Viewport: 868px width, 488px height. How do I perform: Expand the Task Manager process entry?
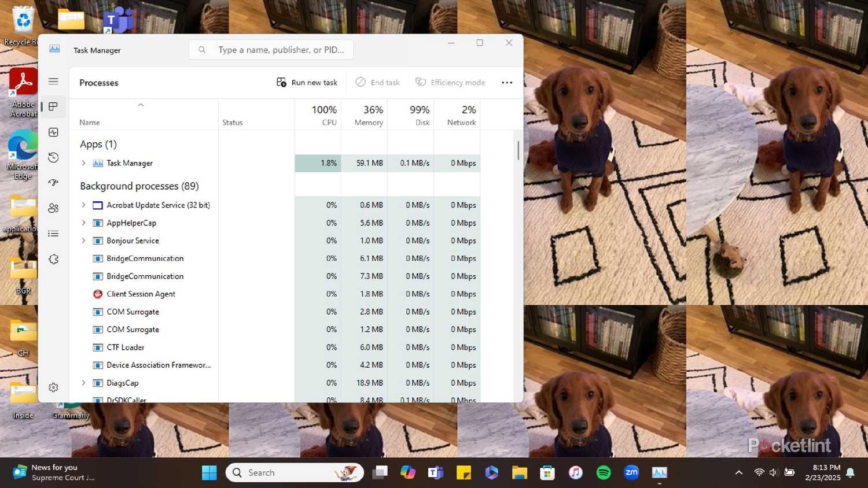pos(83,163)
